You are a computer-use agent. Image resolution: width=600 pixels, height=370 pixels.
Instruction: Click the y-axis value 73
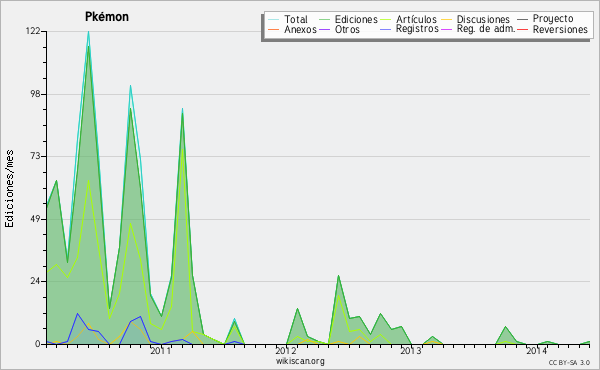[36, 156]
